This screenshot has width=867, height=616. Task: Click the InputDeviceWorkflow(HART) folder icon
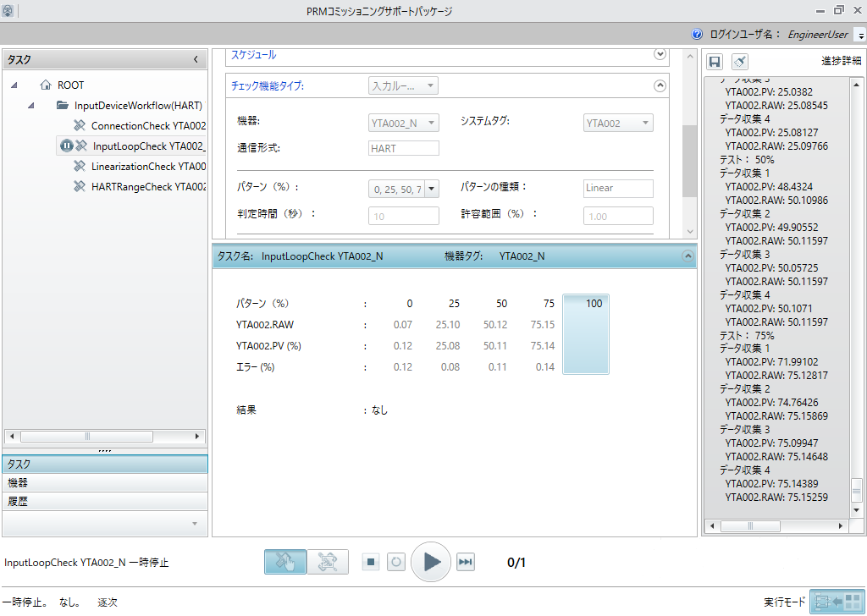click(x=63, y=105)
